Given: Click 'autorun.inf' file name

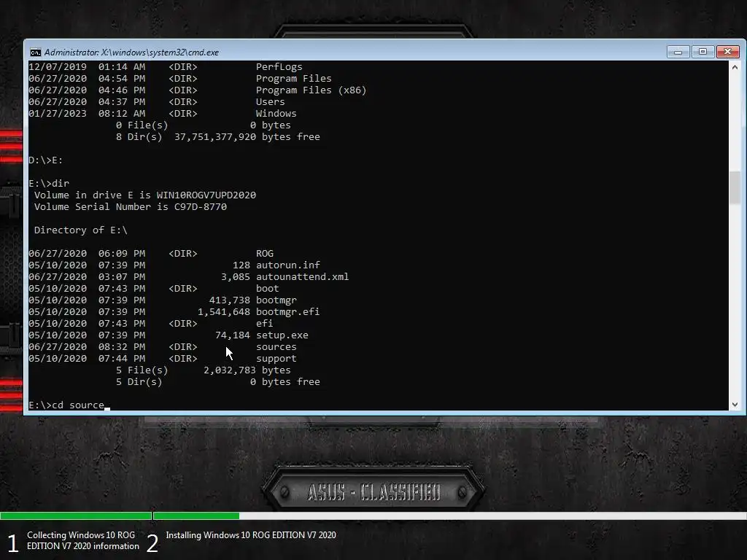Looking at the screenshot, I should 287,265.
